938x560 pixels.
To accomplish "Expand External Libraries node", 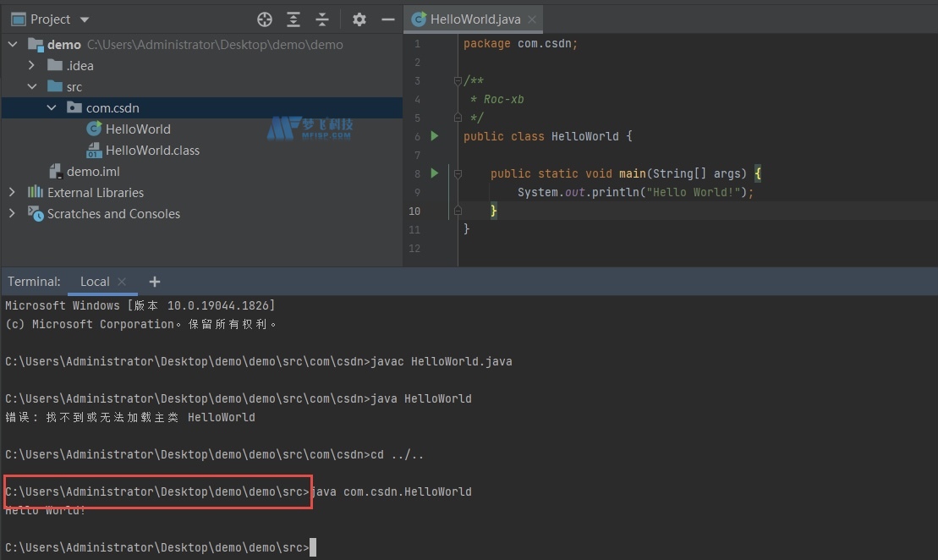I will click(12, 193).
